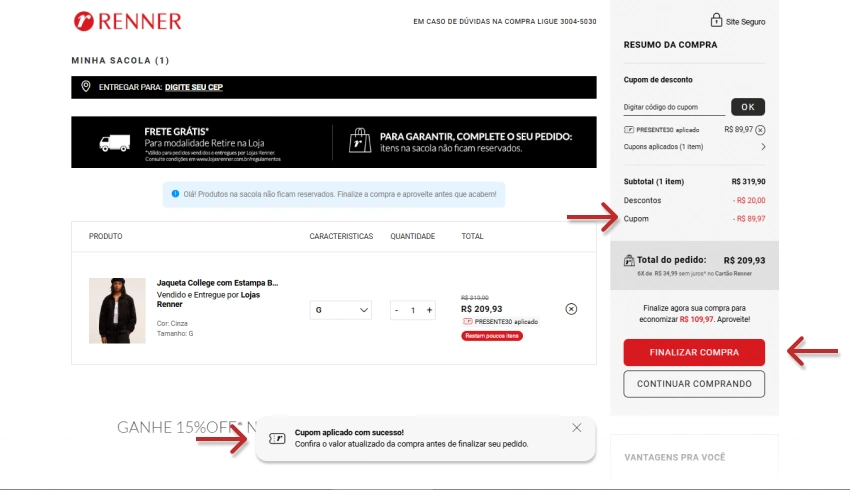Click the shopping bag icon in banner
The height and width of the screenshot is (490, 850).
pos(359,140)
